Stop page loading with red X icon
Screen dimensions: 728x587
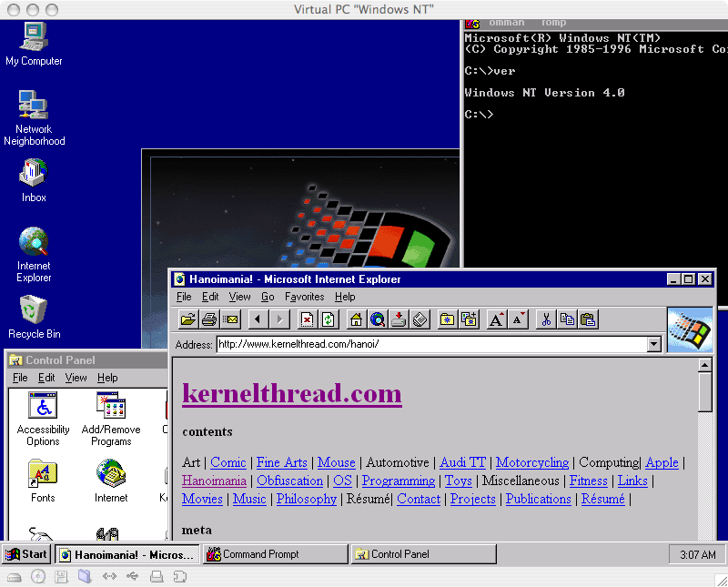(308, 319)
